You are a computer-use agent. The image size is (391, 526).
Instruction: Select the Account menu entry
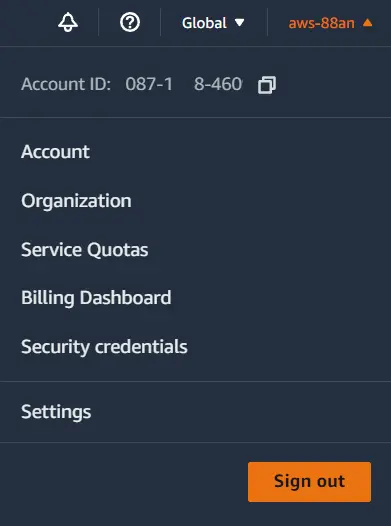[x=55, y=152]
